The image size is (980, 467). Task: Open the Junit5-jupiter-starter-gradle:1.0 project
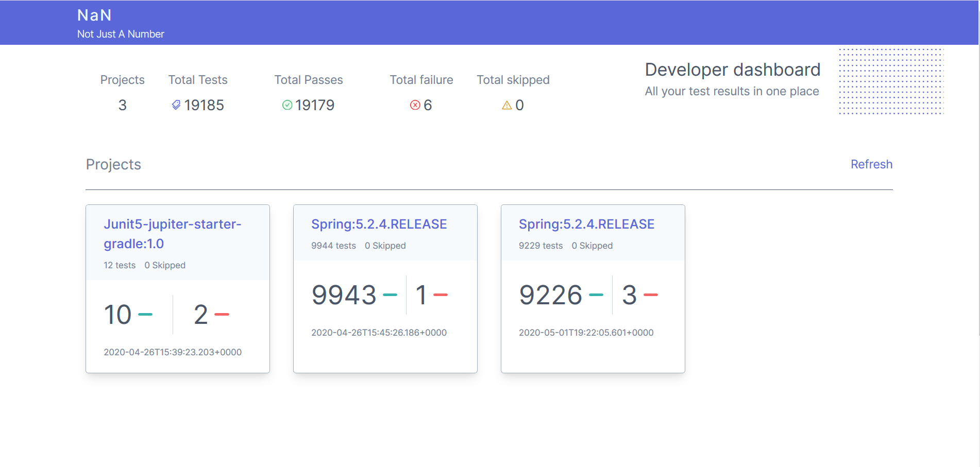(x=173, y=234)
